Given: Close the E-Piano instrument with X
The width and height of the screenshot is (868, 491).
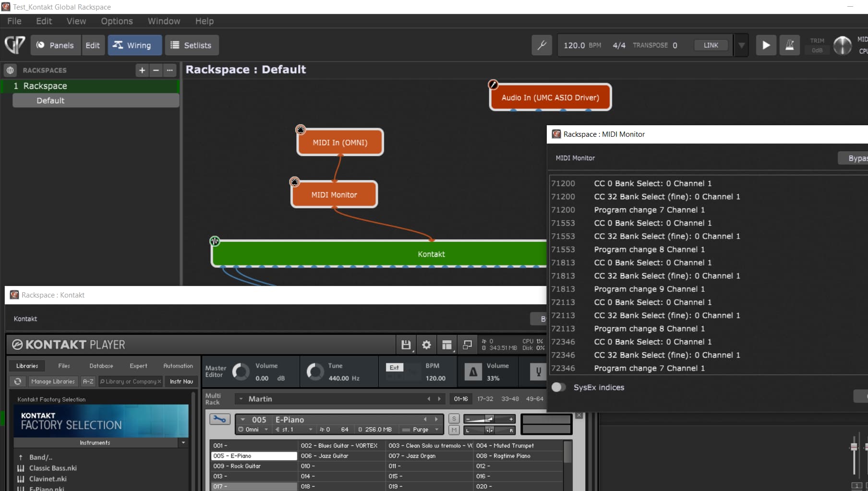Looking at the screenshot, I should pyautogui.click(x=579, y=415).
